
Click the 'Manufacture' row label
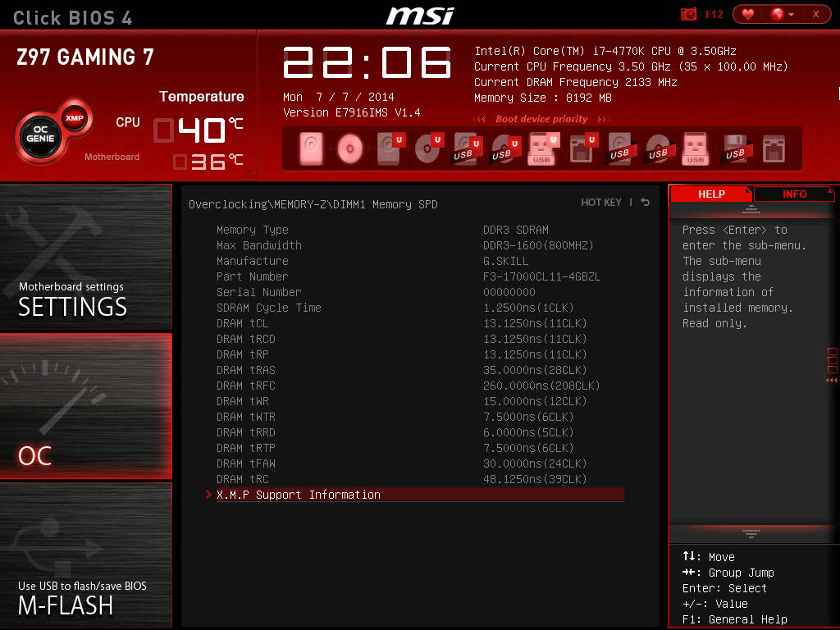(x=253, y=261)
